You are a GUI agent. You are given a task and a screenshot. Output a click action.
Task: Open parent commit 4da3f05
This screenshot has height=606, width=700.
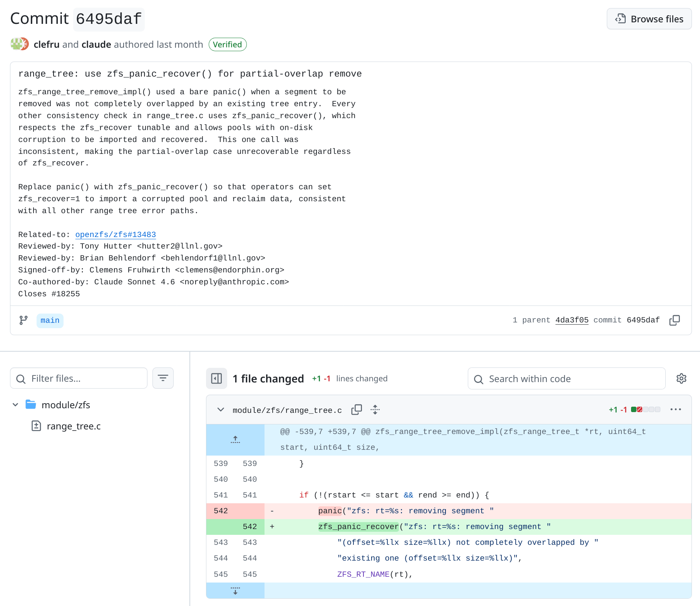[572, 320]
